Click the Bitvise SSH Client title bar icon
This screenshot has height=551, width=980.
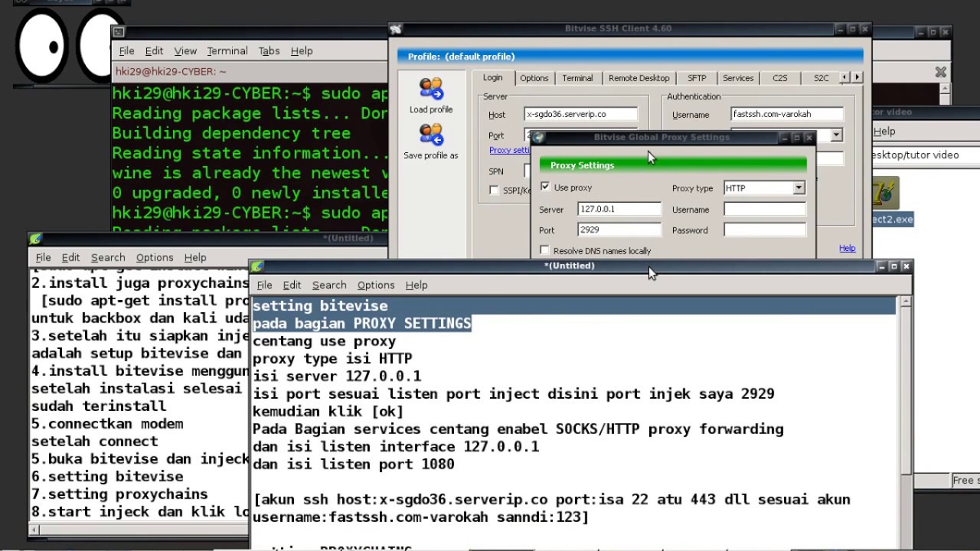396,29
